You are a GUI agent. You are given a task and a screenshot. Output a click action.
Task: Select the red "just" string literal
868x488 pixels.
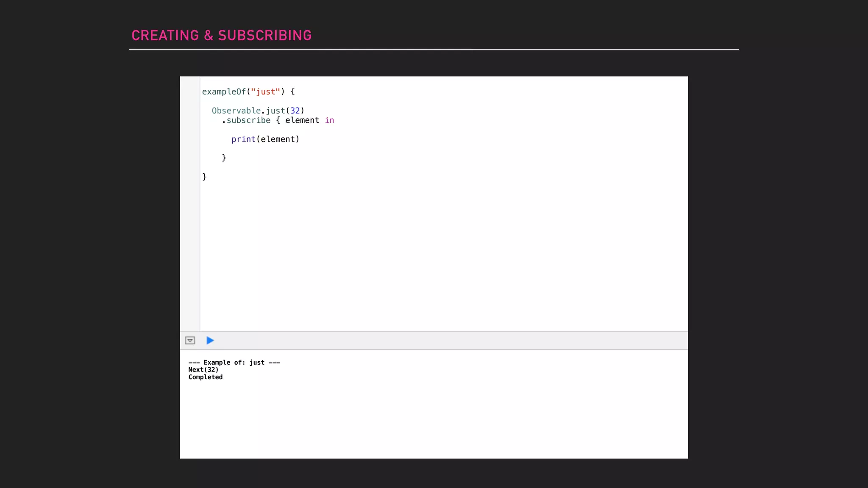(265, 92)
